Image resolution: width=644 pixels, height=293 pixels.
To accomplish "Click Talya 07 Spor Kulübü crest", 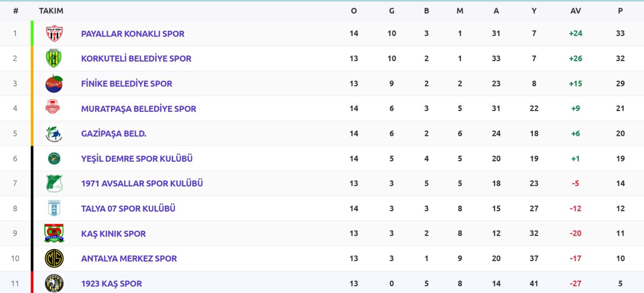I will 54,208.
